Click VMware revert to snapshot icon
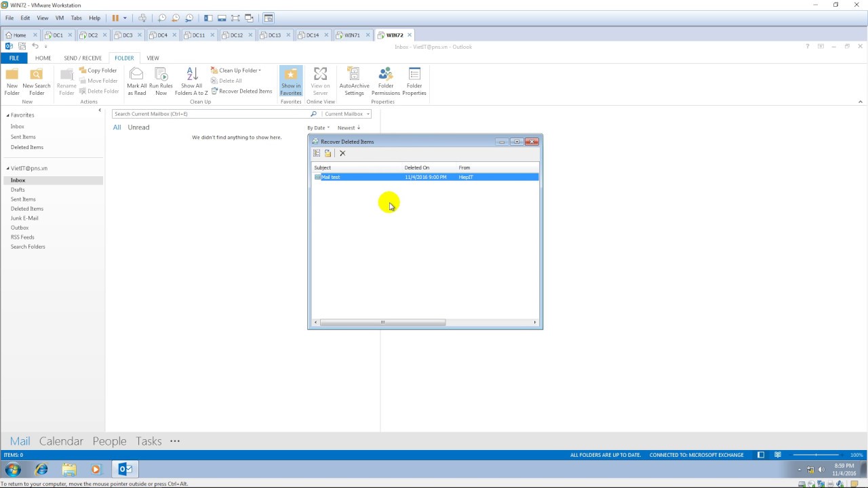Viewport: 868px width, 488px height. click(x=176, y=18)
